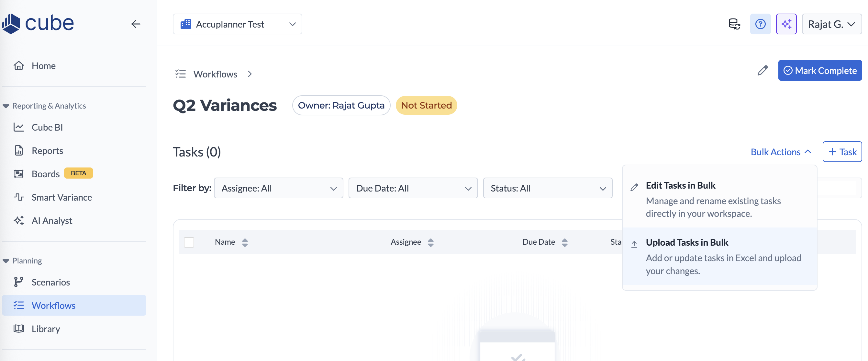This screenshot has width=868, height=361.
Task: Tick the select-all tasks checkbox
Action: [x=189, y=242]
